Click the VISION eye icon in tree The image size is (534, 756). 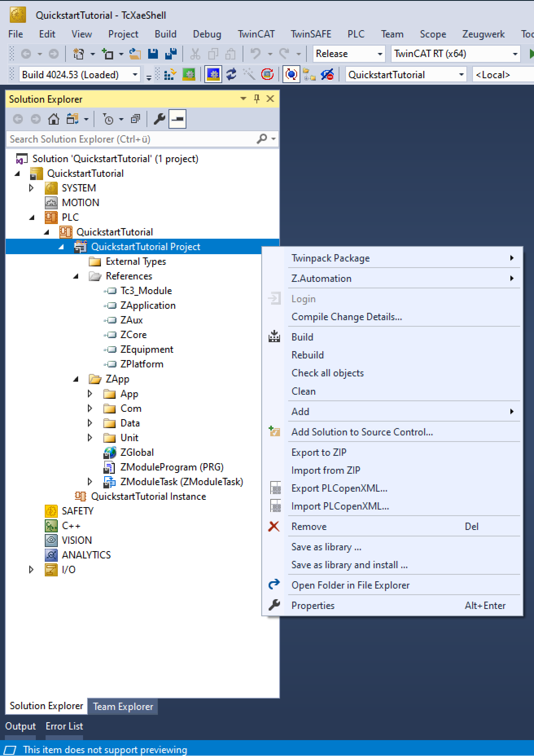pos(51,540)
